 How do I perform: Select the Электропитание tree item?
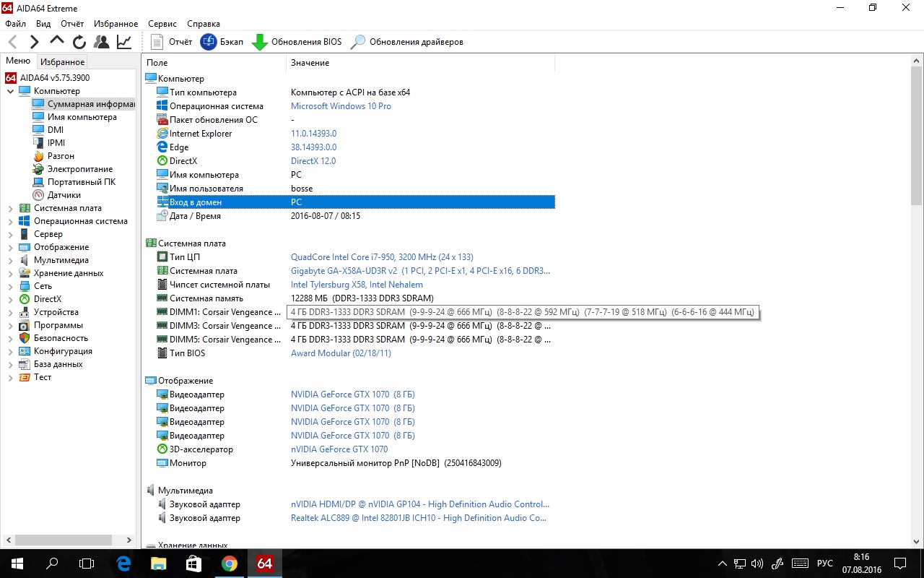coord(80,169)
